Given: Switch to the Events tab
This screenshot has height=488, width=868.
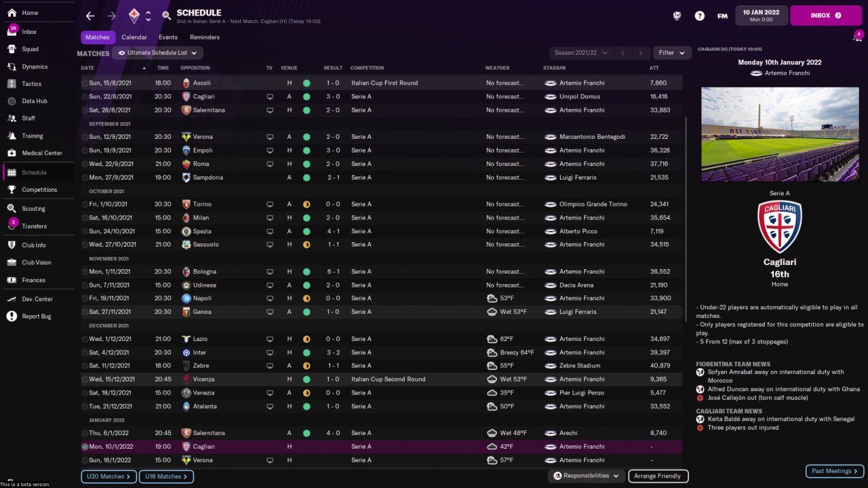Looking at the screenshot, I should (168, 37).
